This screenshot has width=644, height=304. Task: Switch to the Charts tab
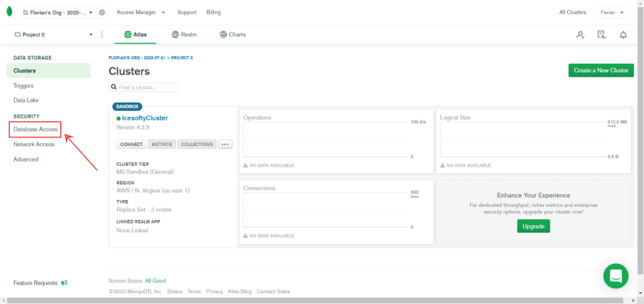point(233,35)
